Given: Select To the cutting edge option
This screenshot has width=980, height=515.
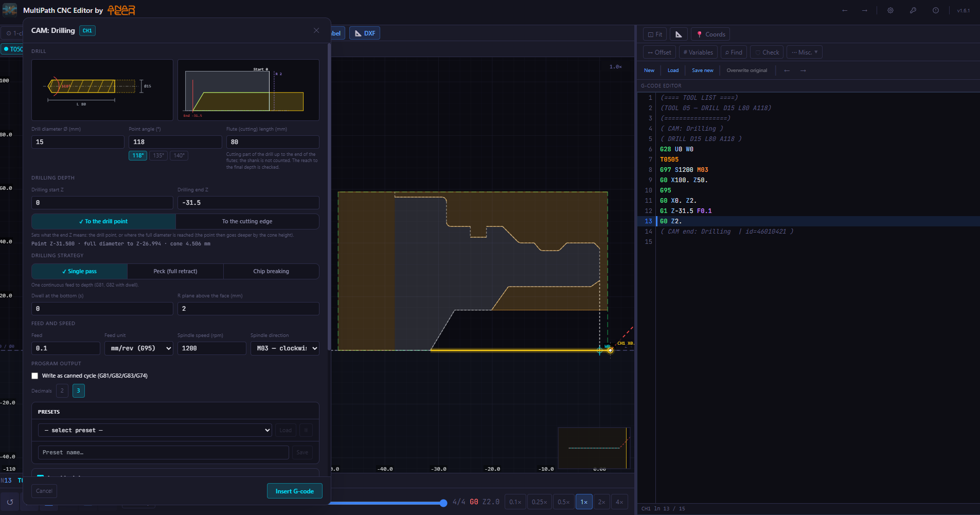Looking at the screenshot, I should [247, 221].
